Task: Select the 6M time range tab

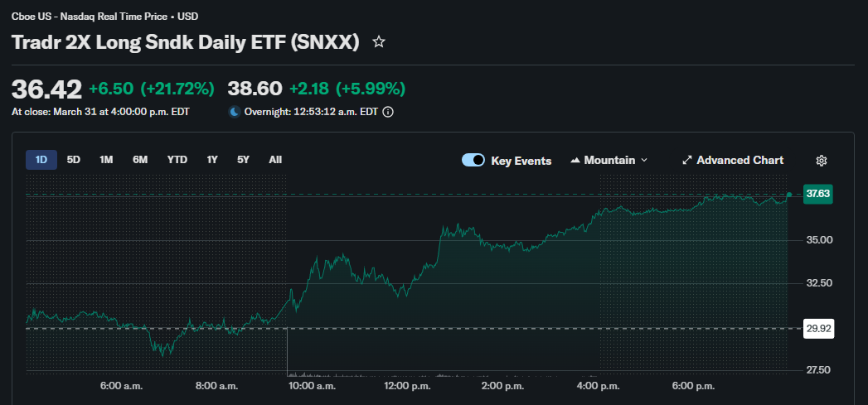Action: point(140,160)
